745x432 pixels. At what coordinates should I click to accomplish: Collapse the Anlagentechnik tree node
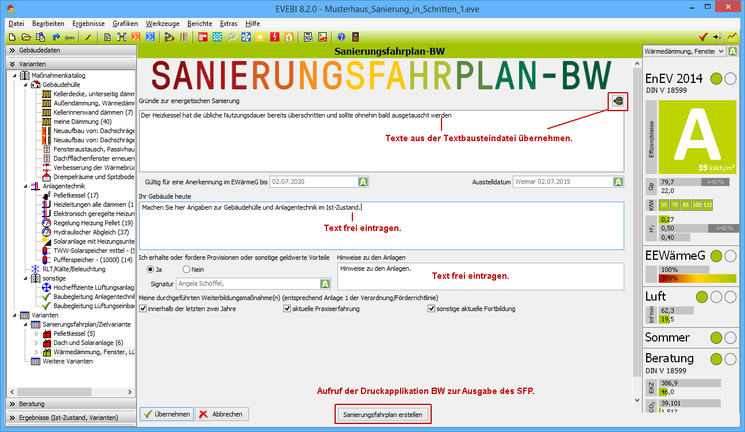pos(26,186)
